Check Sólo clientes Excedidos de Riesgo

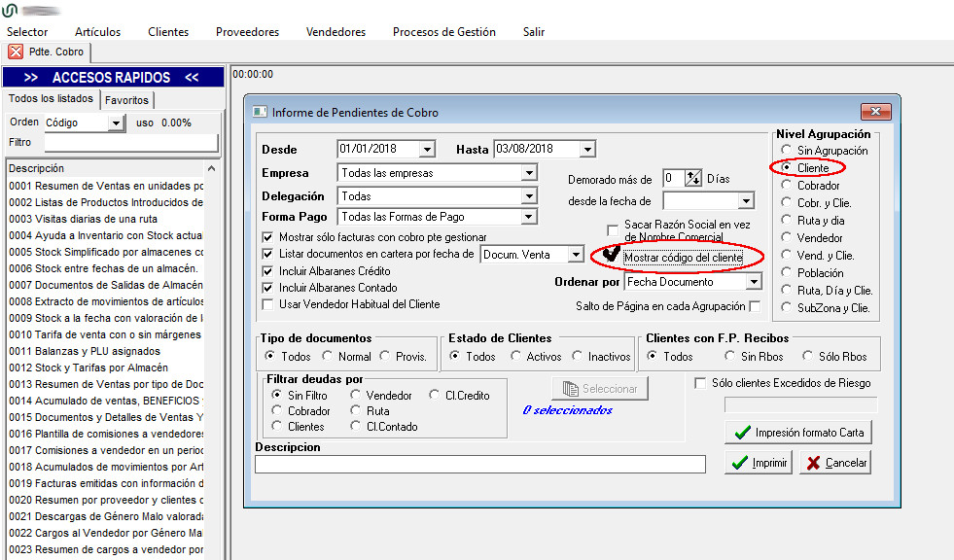pos(700,383)
